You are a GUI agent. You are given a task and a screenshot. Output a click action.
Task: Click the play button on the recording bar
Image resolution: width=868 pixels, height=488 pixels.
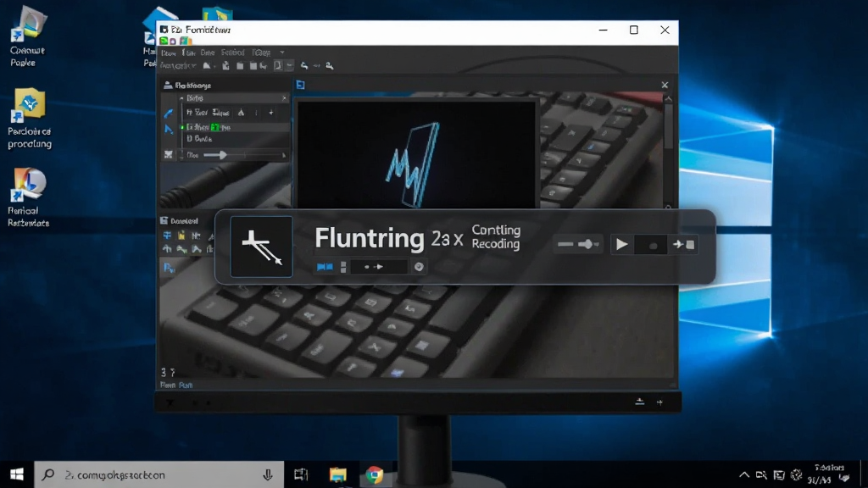(x=621, y=244)
